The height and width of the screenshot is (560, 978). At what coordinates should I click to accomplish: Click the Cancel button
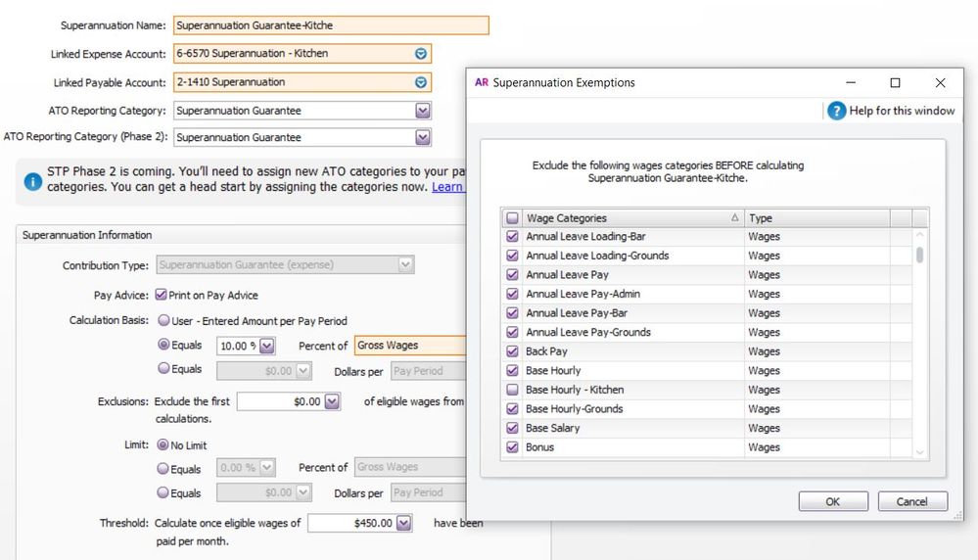point(911,501)
